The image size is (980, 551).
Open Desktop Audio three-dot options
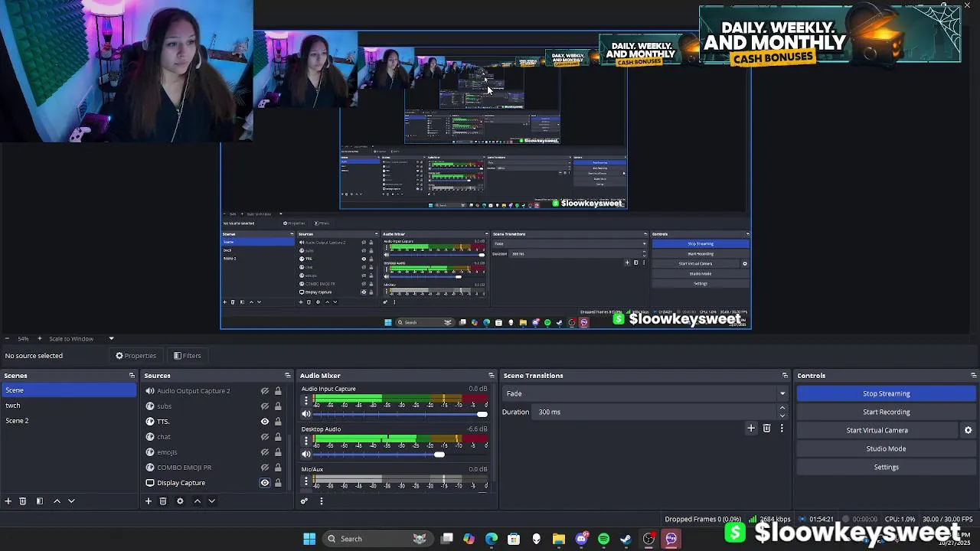(306, 442)
